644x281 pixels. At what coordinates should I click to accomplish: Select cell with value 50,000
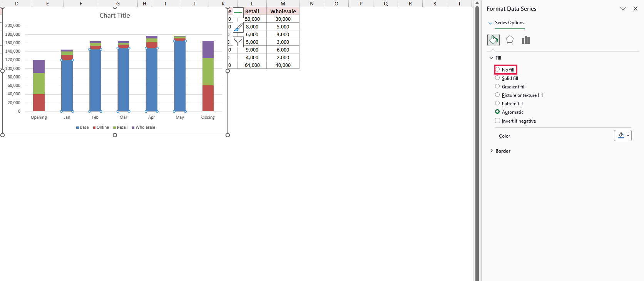[x=252, y=19]
